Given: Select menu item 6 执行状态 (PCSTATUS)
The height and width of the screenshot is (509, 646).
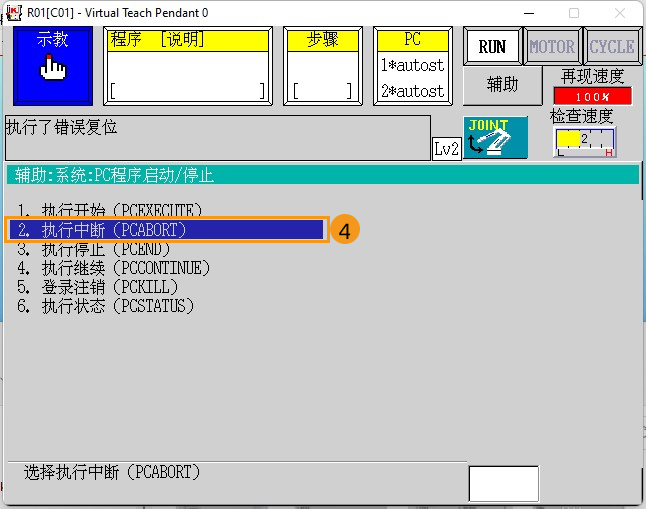Looking at the screenshot, I should [x=105, y=306].
